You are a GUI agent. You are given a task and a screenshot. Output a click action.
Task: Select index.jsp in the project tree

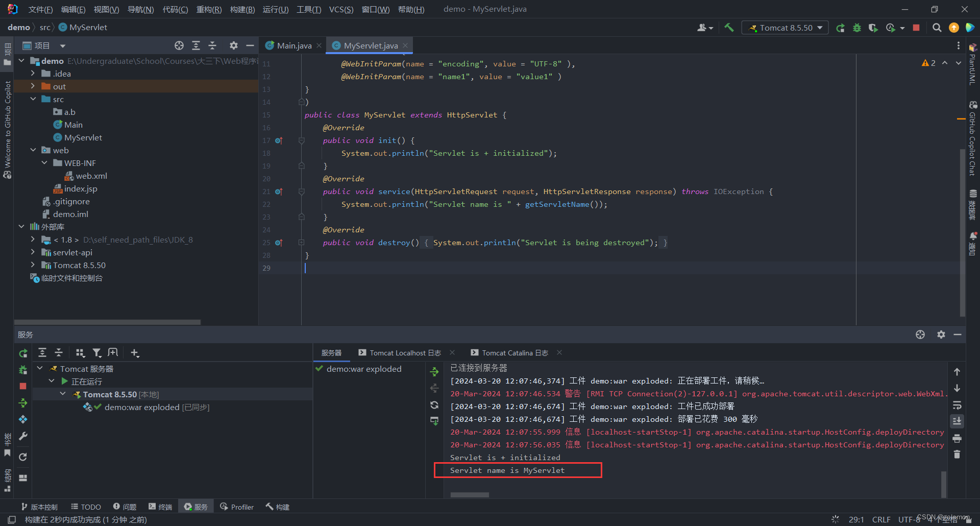pyautogui.click(x=80, y=188)
